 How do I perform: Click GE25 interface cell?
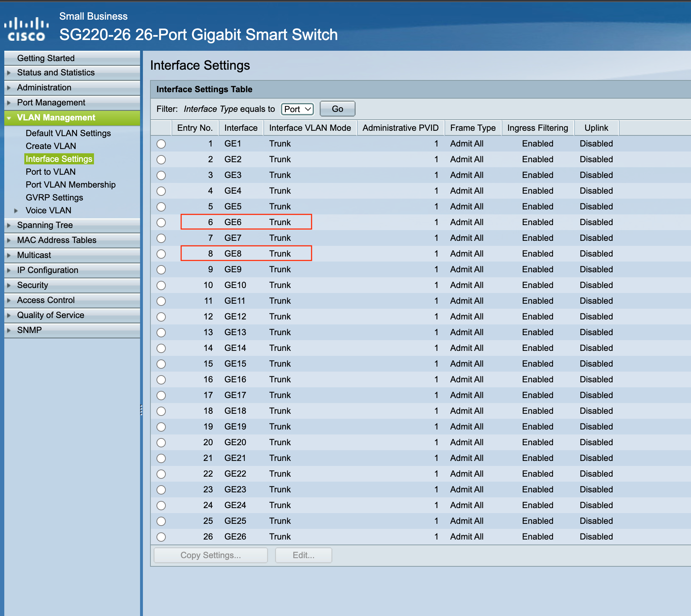235,521
